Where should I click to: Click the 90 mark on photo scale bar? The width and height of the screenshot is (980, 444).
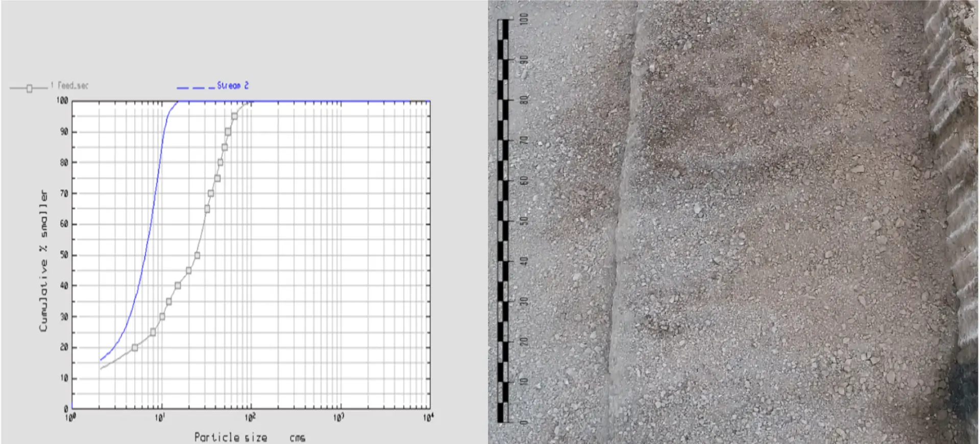[524, 60]
